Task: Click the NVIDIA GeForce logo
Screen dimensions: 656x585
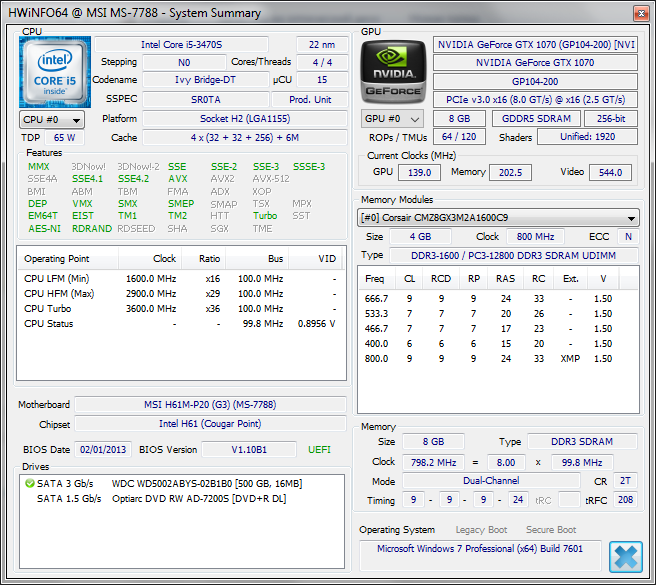Action: pyautogui.click(x=393, y=72)
